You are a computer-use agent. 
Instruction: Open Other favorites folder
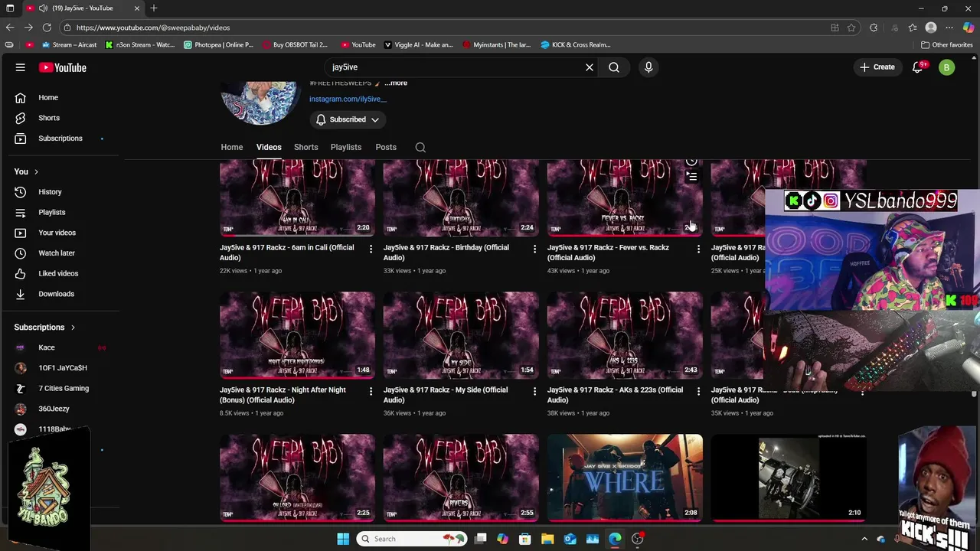tap(946, 44)
